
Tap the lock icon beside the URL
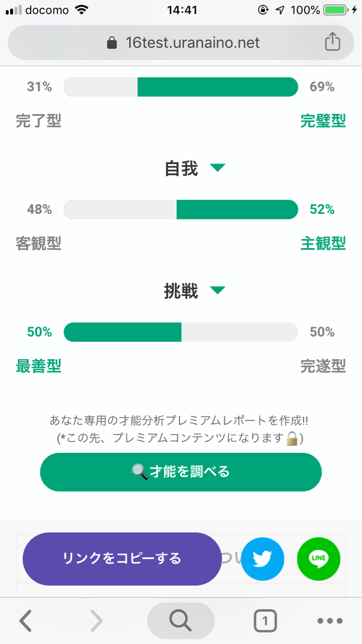tap(112, 43)
